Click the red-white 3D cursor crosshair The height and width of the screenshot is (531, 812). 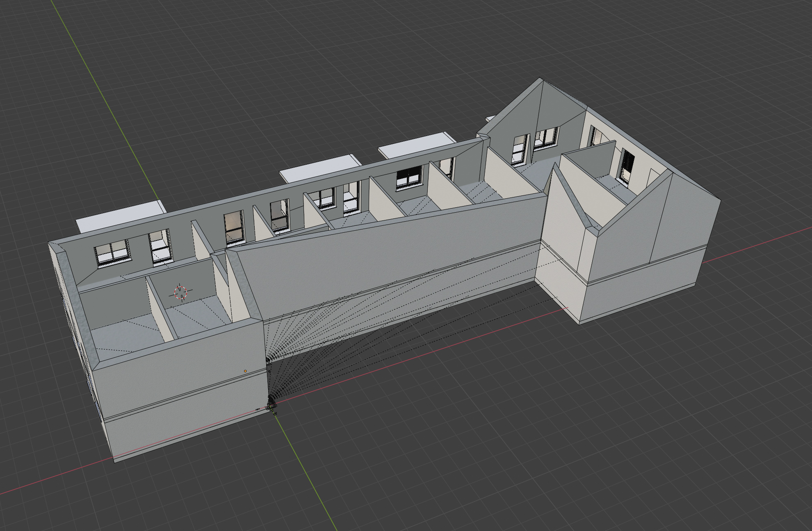(181, 292)
